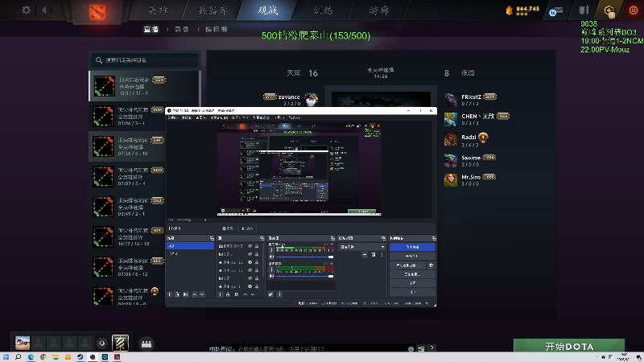Move selected source down in OBS
The height and width of the screenshot is (362, 644).
pos(253,294)
